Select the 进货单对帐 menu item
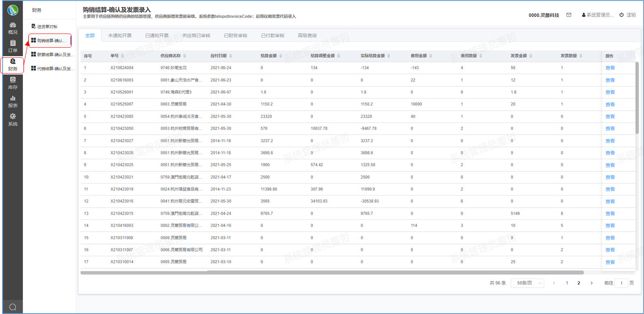 (x=47, y=27)
